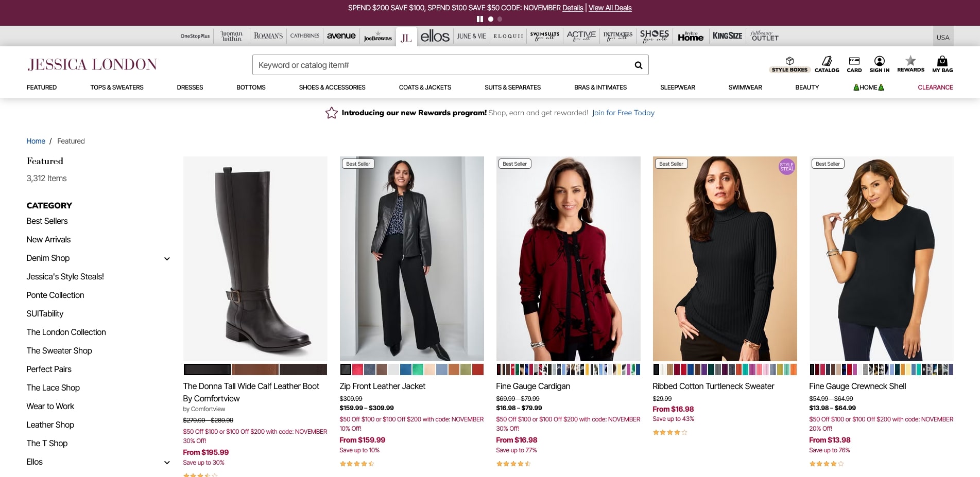Select the brown swatch for the Donna boot

click(255, 369)
